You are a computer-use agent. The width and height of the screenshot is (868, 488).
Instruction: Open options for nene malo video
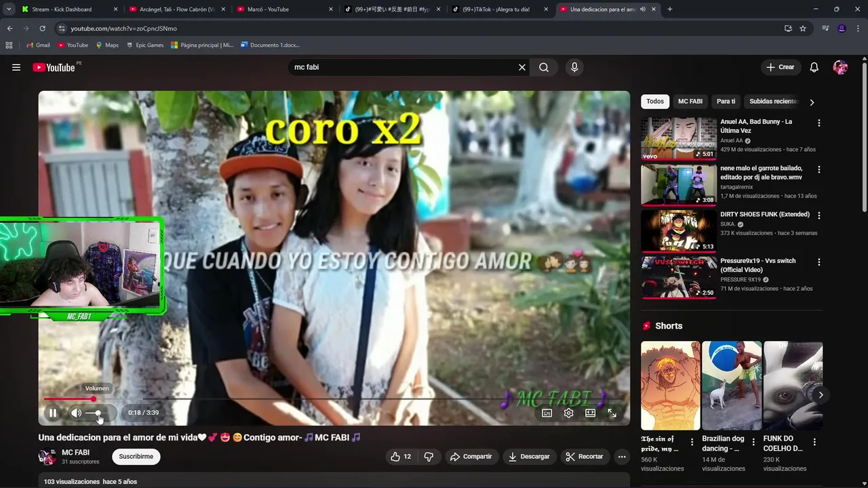(819, 169)
